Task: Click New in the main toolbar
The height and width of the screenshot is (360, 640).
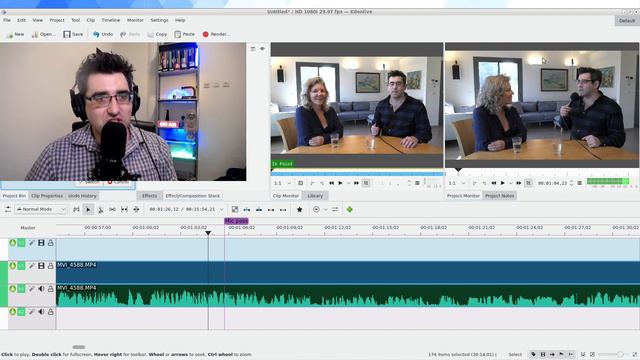Action: pos(15,34)
